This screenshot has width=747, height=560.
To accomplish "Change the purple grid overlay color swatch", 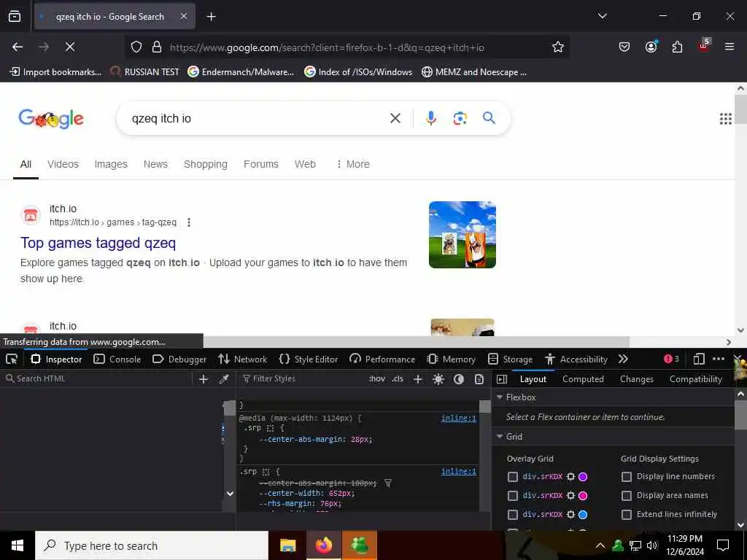I will click(583, 477).
